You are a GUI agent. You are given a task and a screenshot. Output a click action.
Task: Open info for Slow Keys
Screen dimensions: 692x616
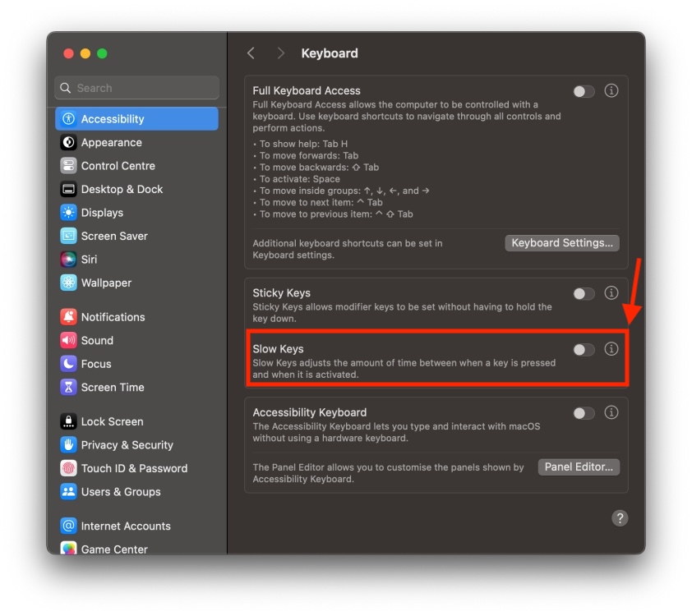(x=611, y=349)
